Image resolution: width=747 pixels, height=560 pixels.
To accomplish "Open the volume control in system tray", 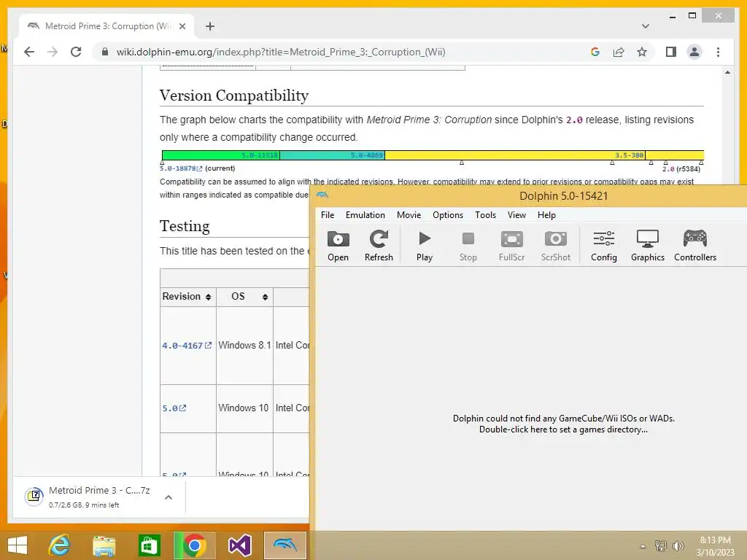I will (x=678, y=545).
